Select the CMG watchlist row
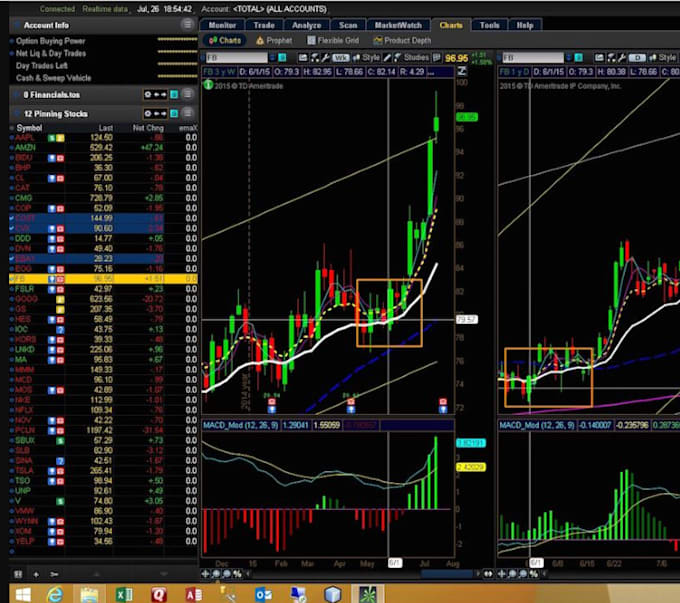This screenshot has width=680, height=603. click(103, 198)
